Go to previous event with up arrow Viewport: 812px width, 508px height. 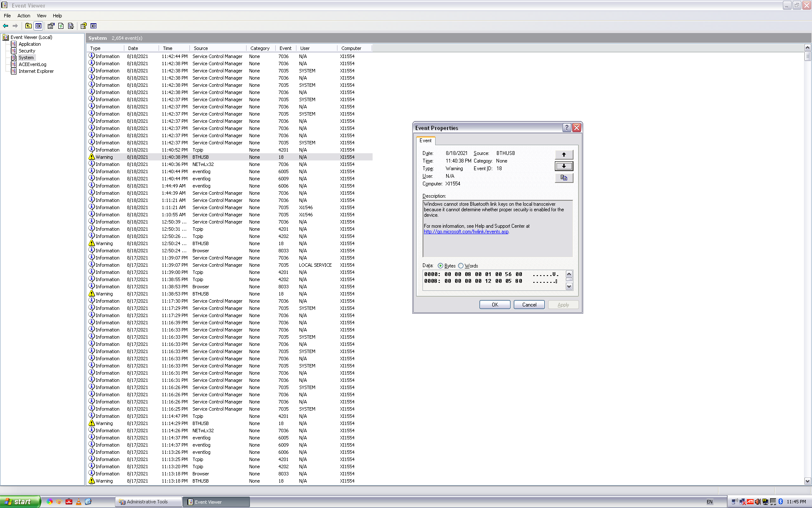(x=564, y=155)
